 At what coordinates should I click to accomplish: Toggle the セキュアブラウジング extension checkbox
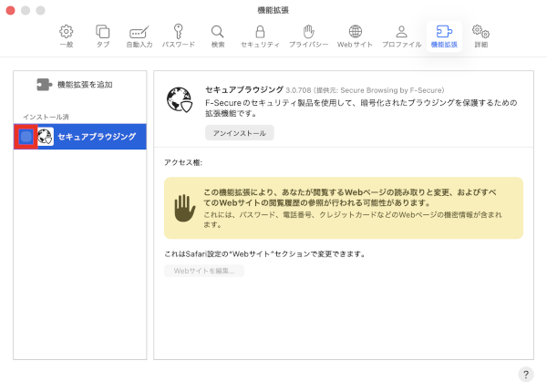coord(26,137)
